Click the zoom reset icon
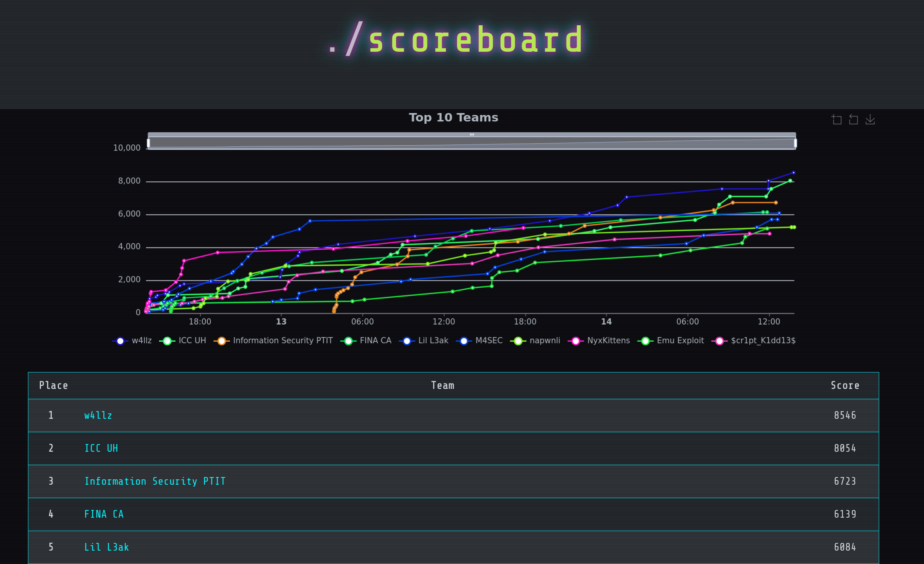This screenshot has height=564, width=924. [x=854, y=120]
